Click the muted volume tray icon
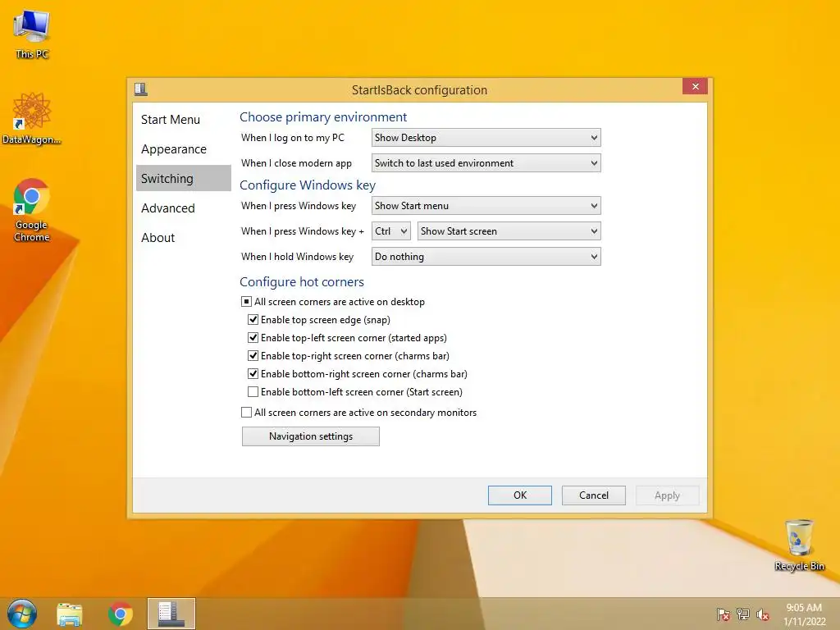The height and width of the screenshot is (630, 840). 763,614
